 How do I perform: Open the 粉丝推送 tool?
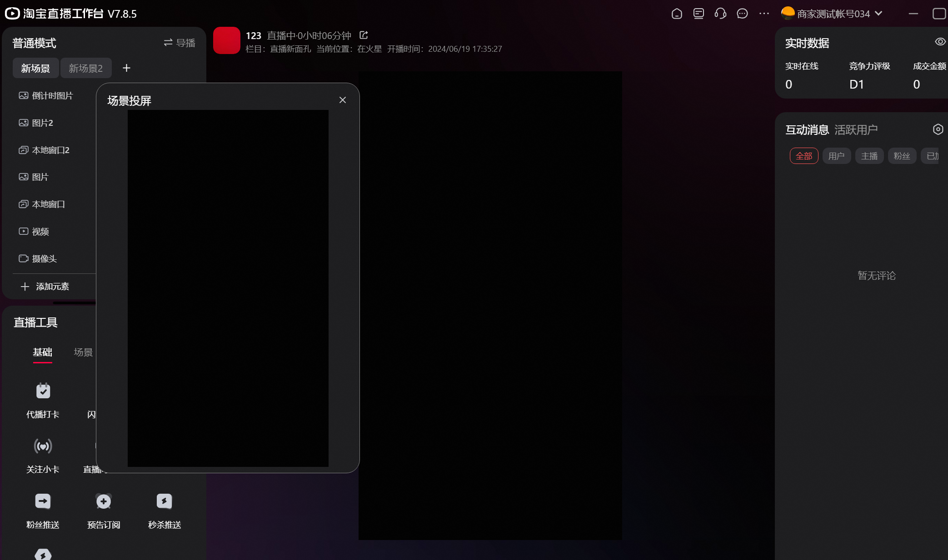(43, 511)
